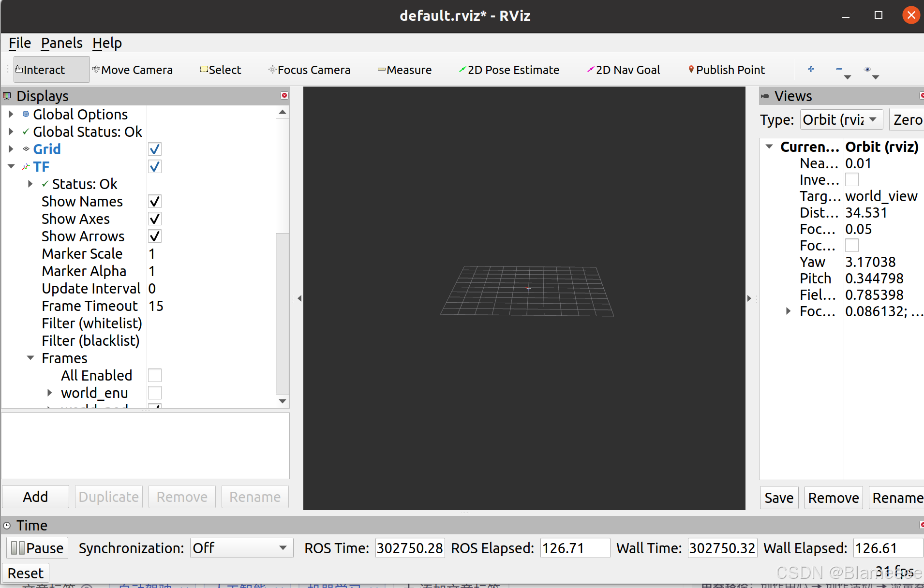Screen dimensions: 924x588
Task: Collapse the TF display tree
Action: click(x=11, y=166)
